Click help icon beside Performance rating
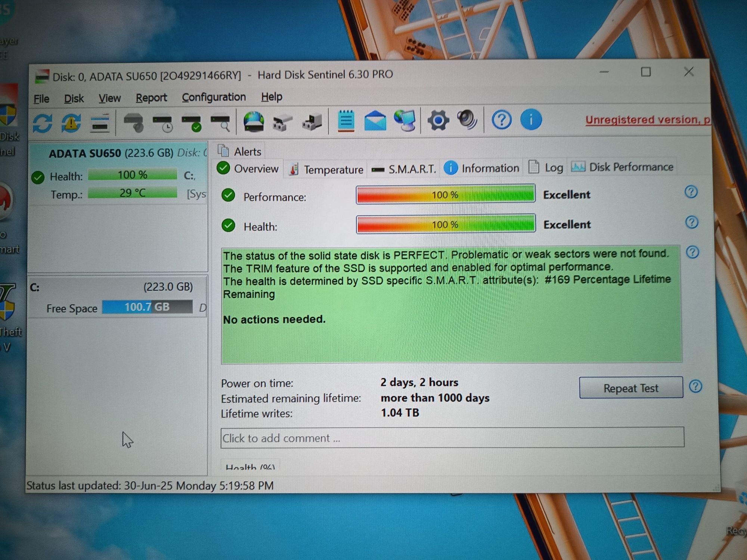The height and width of the screenshot is (560, 747). coord(691,192)
